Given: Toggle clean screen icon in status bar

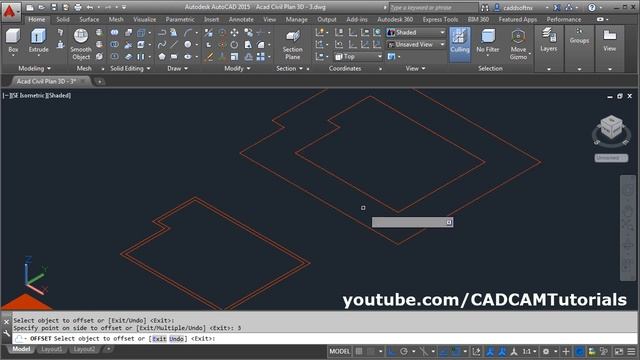Looking at the screenshot, I should coord(619,351).
